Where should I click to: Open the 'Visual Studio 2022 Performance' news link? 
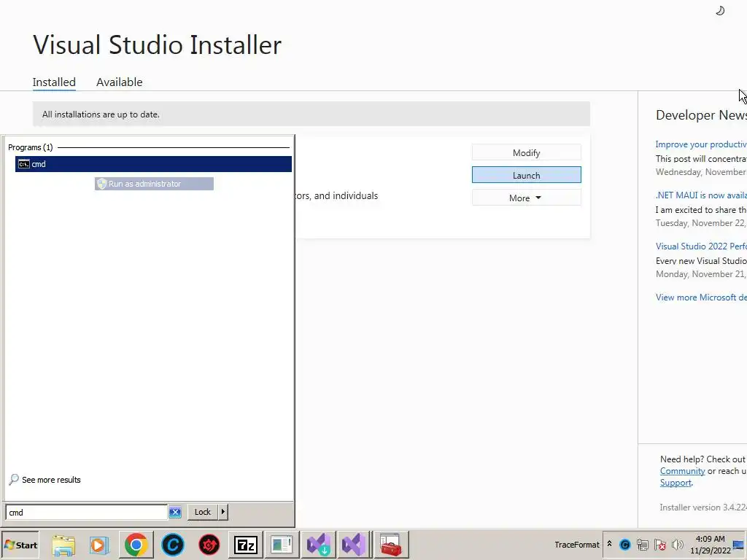701,246
